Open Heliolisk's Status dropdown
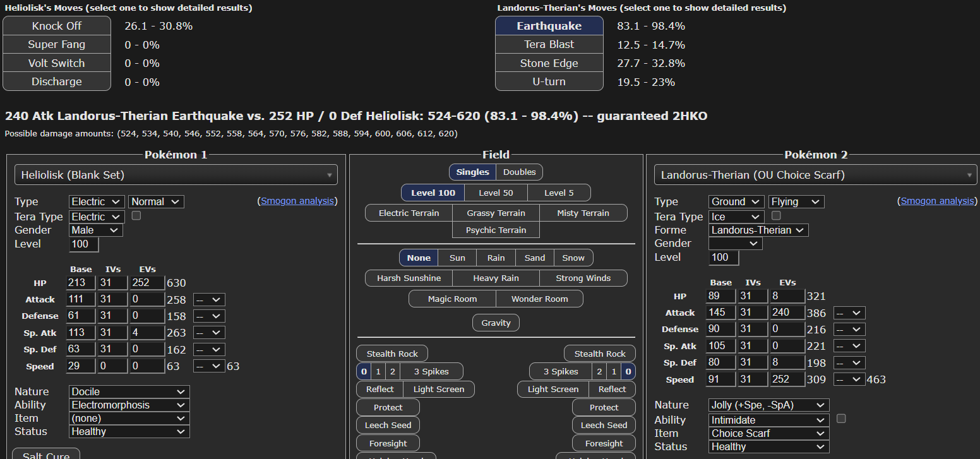Screen dimensions: 980x459 pyautogui.click(x=129, y=432)
